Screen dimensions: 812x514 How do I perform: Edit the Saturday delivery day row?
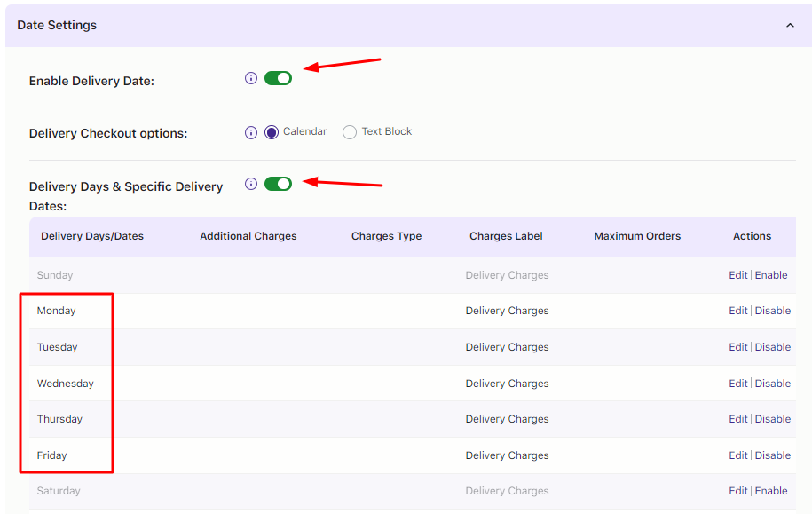pos(738,491)
